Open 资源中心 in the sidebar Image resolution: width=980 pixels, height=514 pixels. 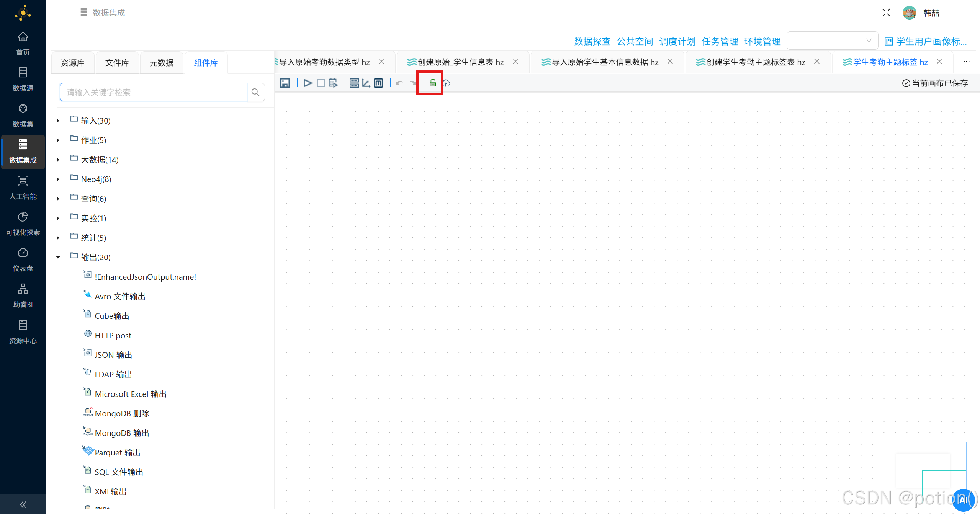[x=23, y=332]
